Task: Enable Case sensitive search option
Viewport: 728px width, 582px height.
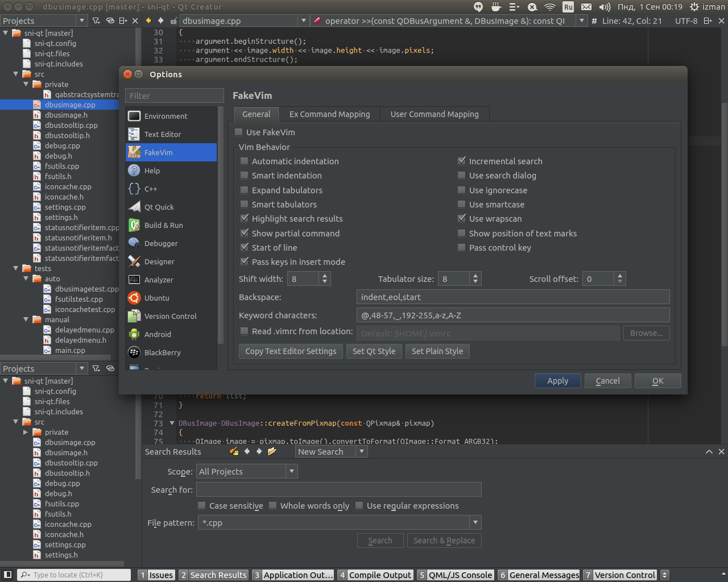Action: [201, 505]
